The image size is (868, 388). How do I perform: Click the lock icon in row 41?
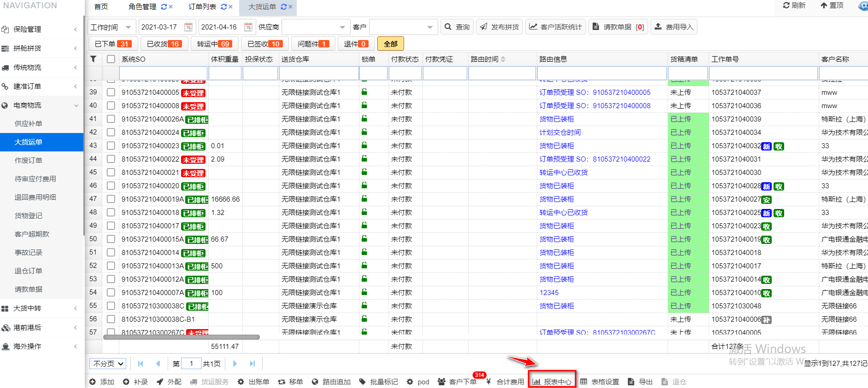point(364,119)
